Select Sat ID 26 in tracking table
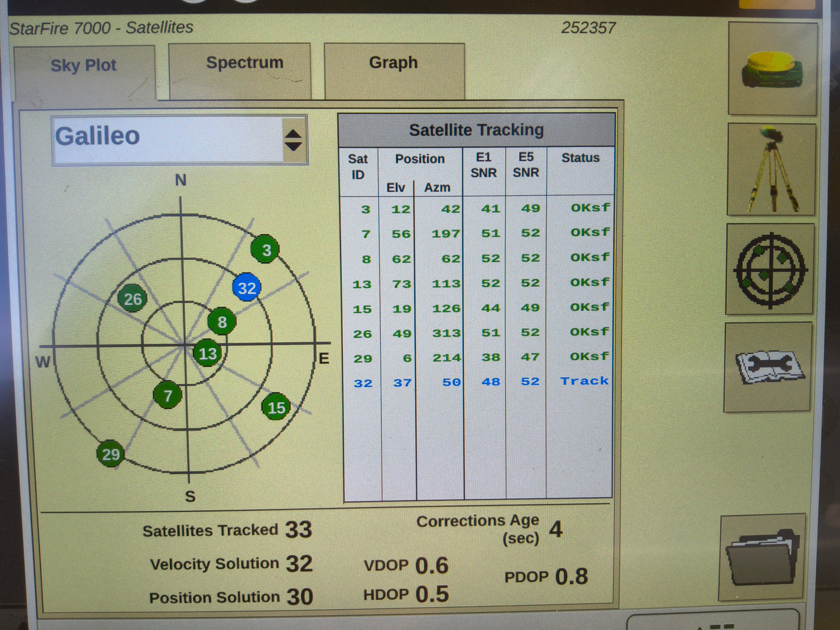840x630 pixels. click(x=362, y=334)
